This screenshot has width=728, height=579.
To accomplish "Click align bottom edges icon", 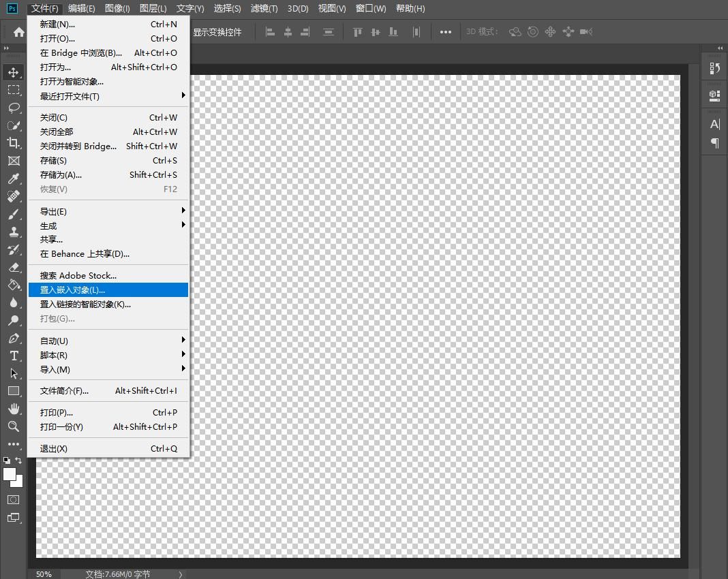I will pos(393,32).
